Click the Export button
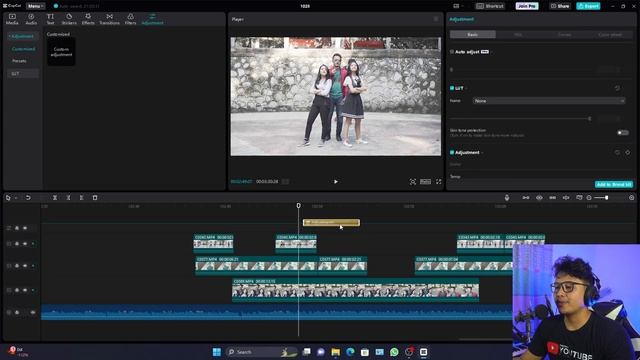 coord(588,6)
